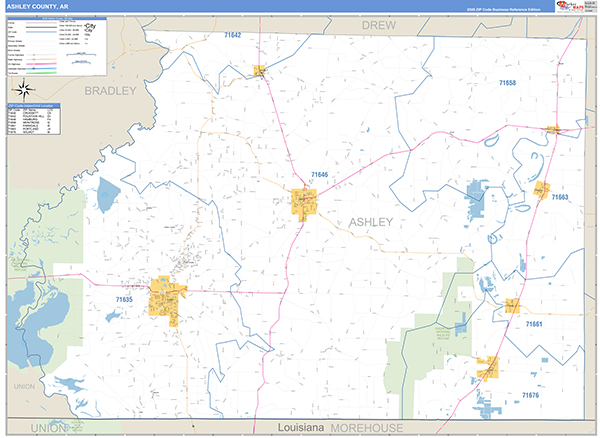Click the ZIP code label 71658
600x438 pixels.
pos(507,83)
